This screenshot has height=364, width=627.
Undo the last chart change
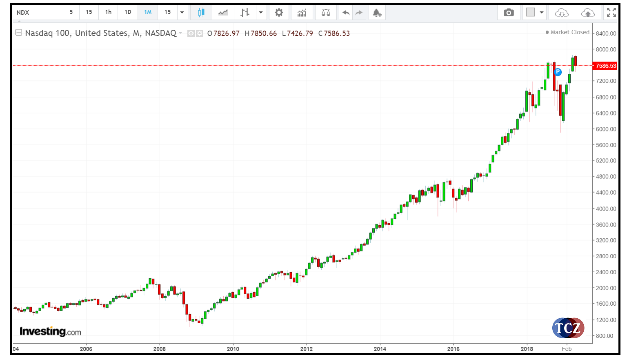coord(346,13)
